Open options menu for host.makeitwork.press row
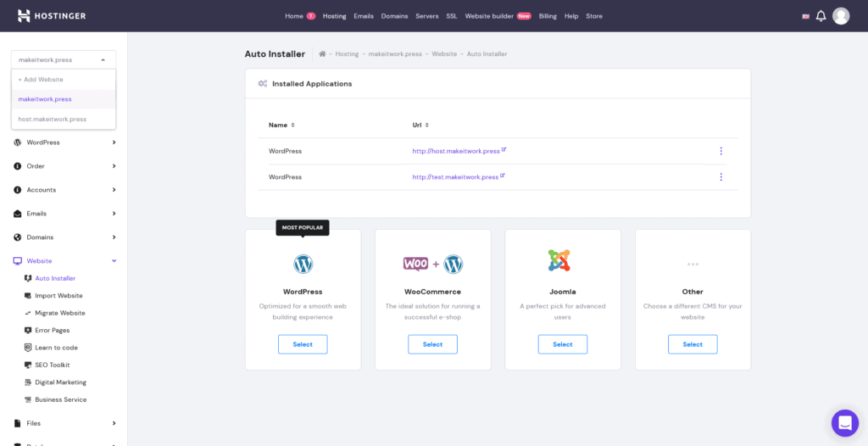The height and width of the screenshot is (446, 868). pos(721,151)
